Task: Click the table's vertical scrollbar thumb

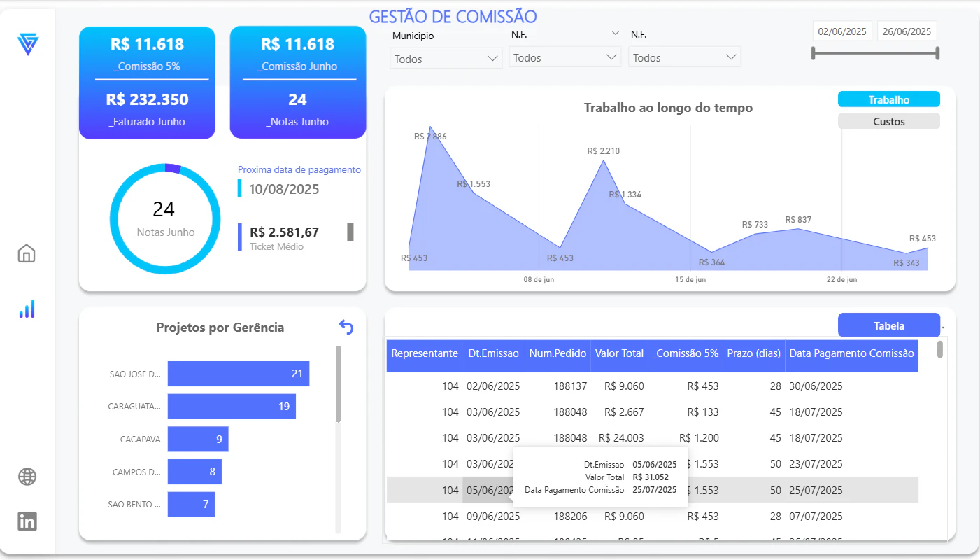Action: 940,349
